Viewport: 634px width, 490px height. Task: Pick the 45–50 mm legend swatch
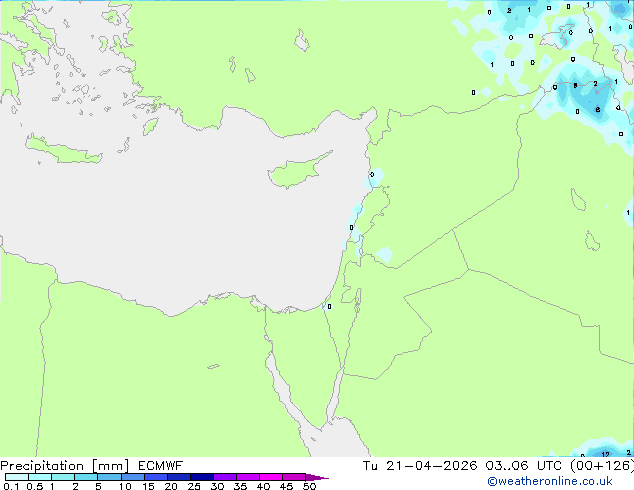coord(294,477)
